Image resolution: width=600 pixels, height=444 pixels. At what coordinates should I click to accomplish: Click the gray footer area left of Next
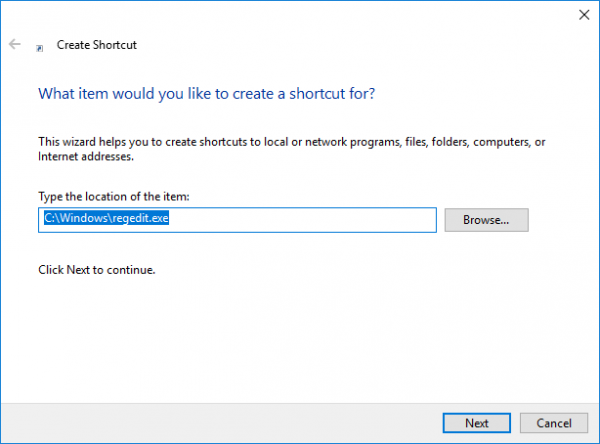[220, 422]
